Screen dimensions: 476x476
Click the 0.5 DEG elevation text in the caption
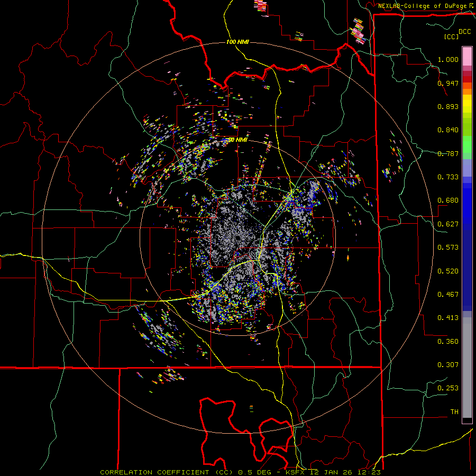click(255, 472)
